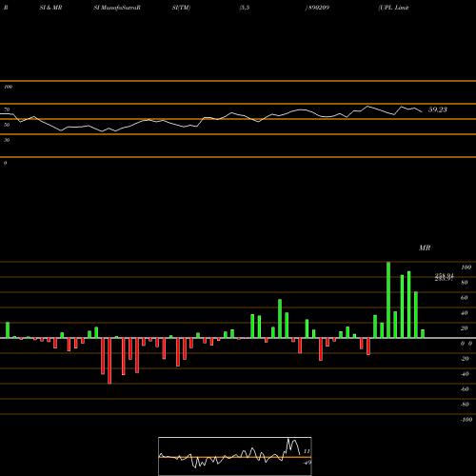Click the RSI value 59.23 label

[438, 109]
